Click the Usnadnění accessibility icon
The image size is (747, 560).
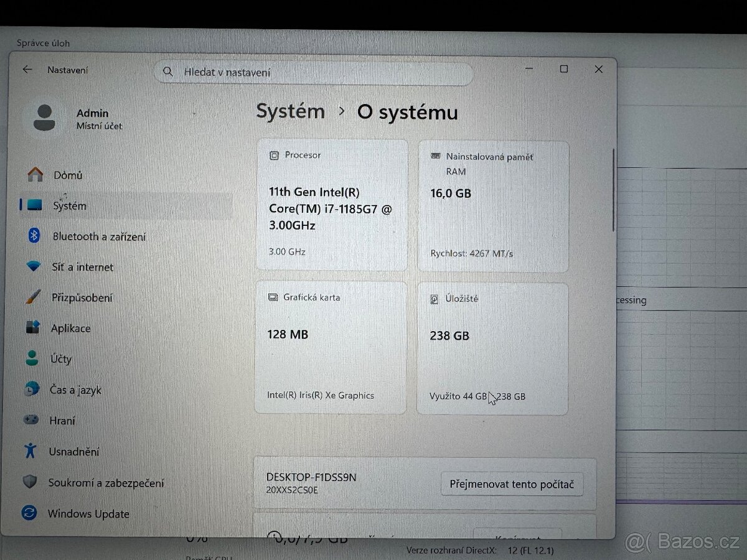(x=30, y=451)
